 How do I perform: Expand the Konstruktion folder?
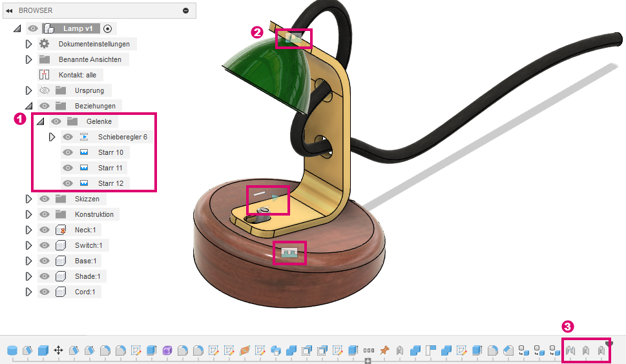28,214
